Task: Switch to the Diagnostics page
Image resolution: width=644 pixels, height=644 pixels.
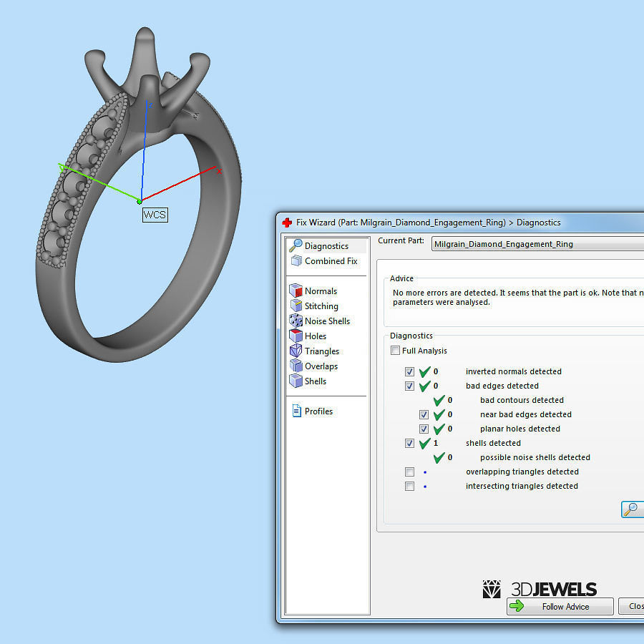Action: [326, 245]
